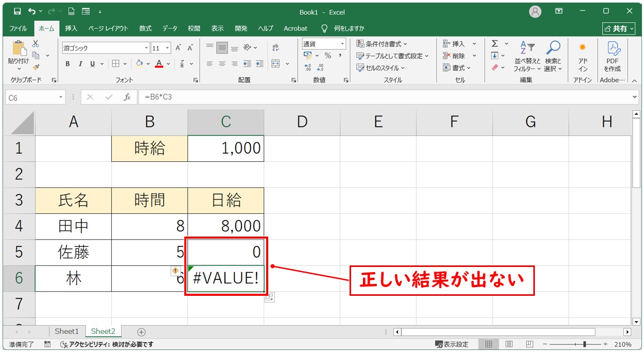Click Merge and Center icon

(x=275, y=64)
